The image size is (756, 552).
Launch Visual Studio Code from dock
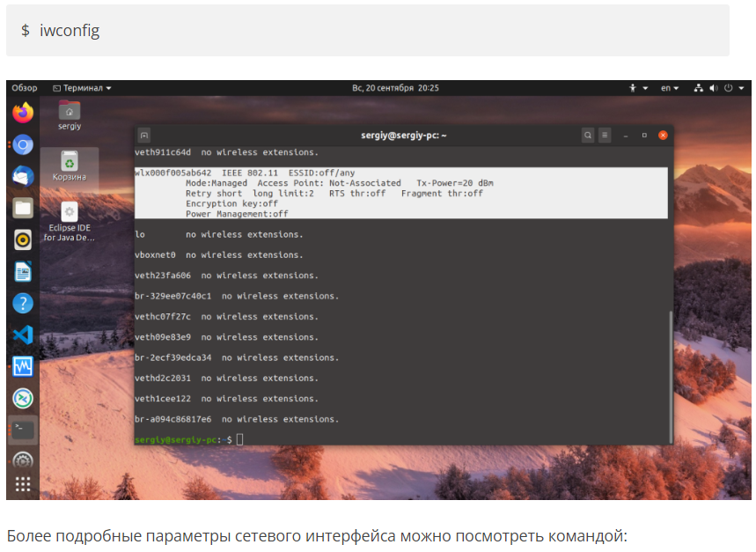[23, 335]
